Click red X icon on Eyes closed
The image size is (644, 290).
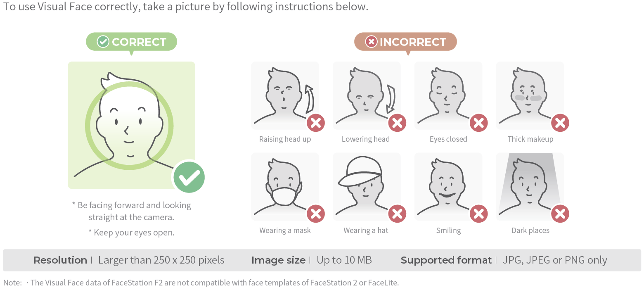click(479, 123)
